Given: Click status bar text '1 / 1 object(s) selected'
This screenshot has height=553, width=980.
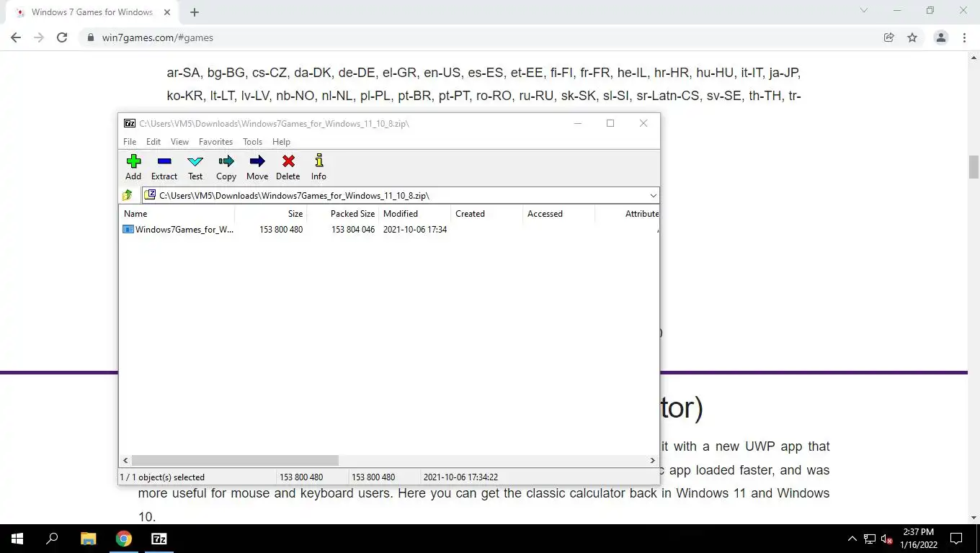Looking at the screenshot, I should pyautogui.click(x=162, y=477).
